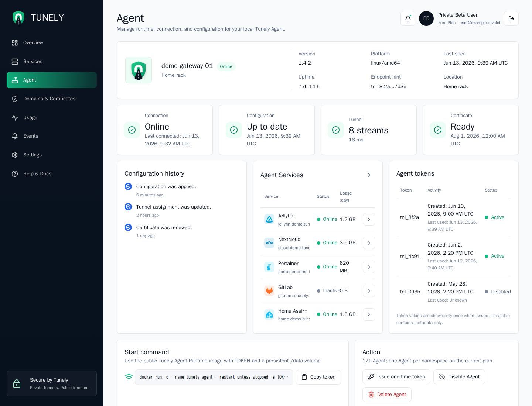532x406 pixels.
Task: Click the Certificate card check icon
Action: (438, 130)
